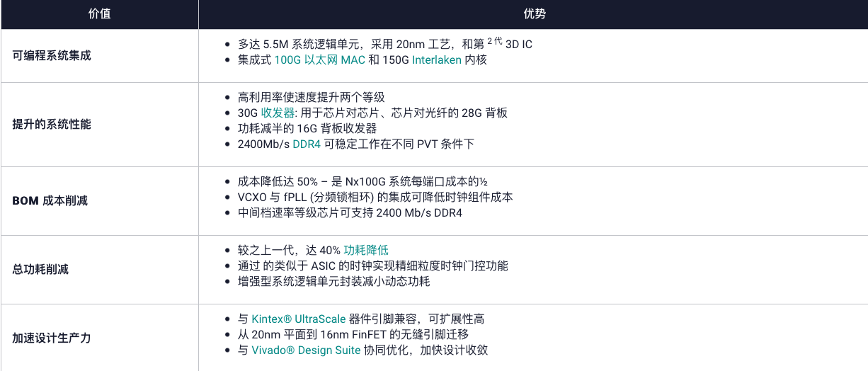The height and width of the screenshot is (371, 868).
Task: Click the 高利用率使速度提升两个等级 bullet
Action: point(312,97)
